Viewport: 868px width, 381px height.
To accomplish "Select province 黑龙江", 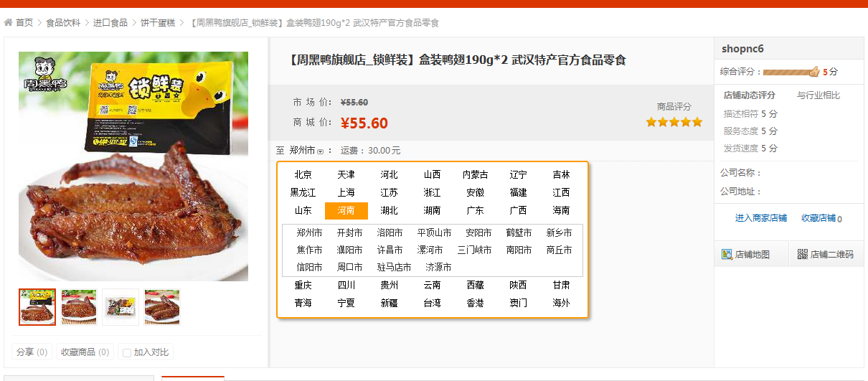I will [303, 192].
